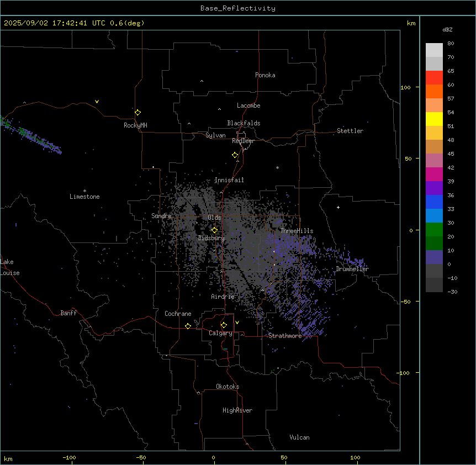Click the yellow marker near Olds
The image size is (476, 465).
coord(214,230)
